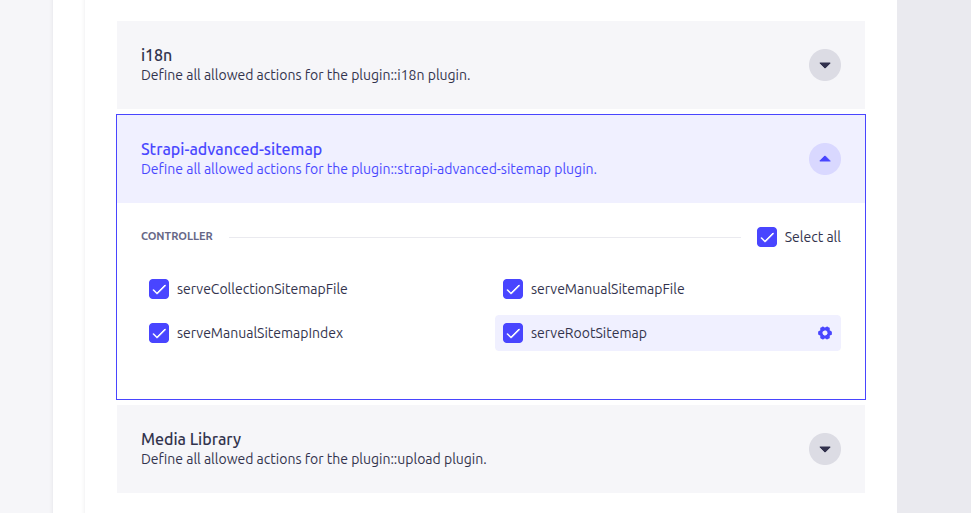Click the serveManualSitemapIndex label text
This screenshot has width=971, height=513.
click(x=259, y=333)
